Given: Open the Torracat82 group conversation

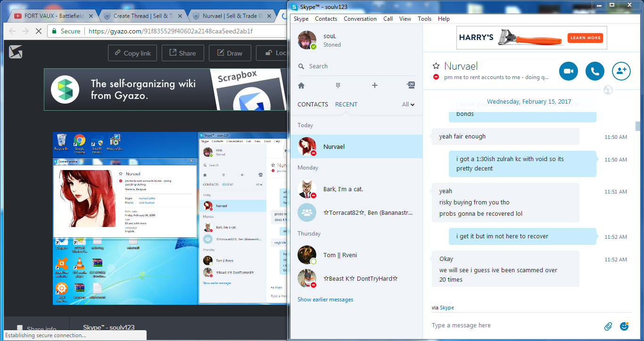Looking at the screenshot, I should [x=356, y=212].
